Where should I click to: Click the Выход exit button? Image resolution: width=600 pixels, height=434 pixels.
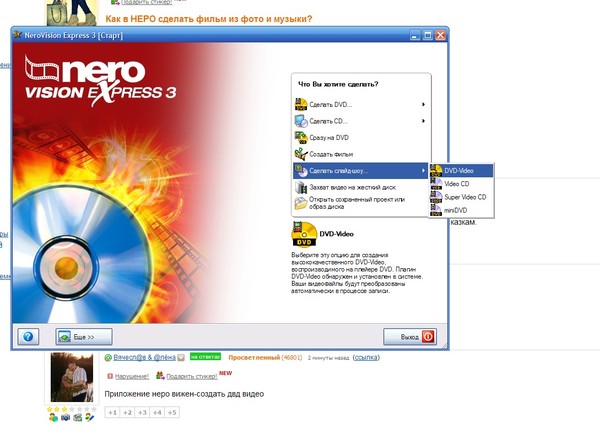click(x=410, y=337)
